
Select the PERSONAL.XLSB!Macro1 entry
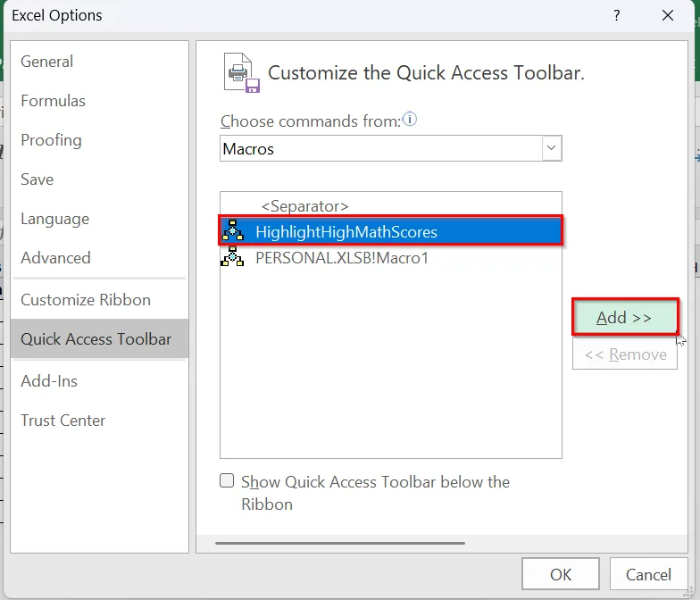(391, 257)
